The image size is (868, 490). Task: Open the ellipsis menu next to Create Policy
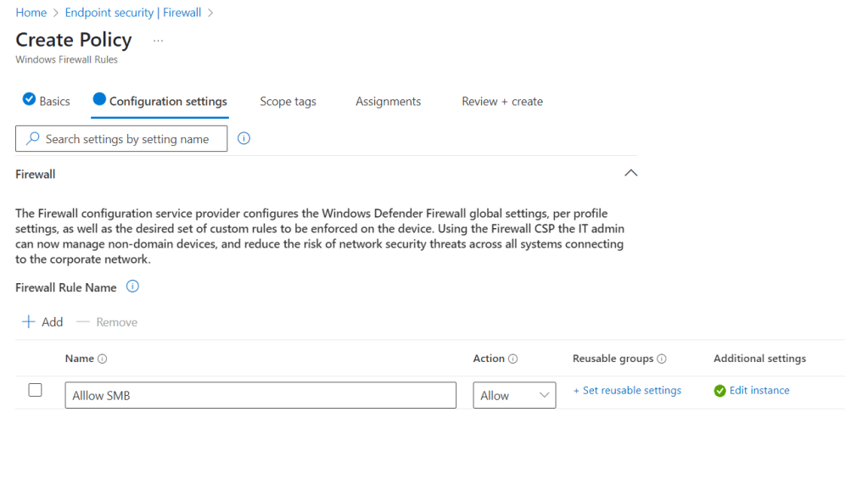tap(158, 41)
